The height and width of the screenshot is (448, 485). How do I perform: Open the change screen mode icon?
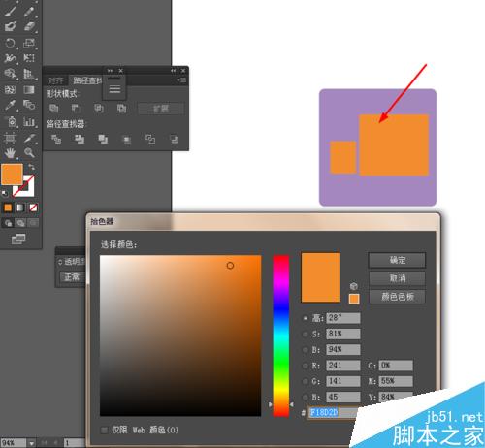click(18, 239)
